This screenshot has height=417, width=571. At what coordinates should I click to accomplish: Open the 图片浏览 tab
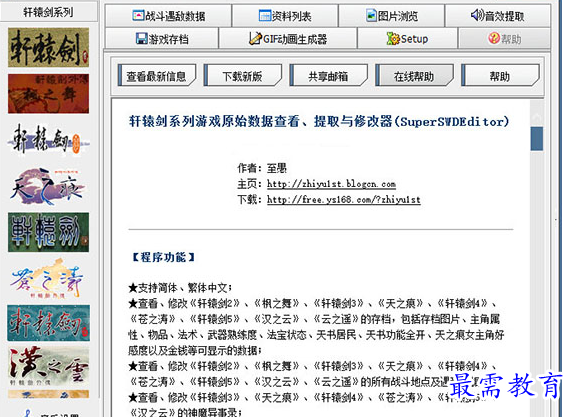391,16
